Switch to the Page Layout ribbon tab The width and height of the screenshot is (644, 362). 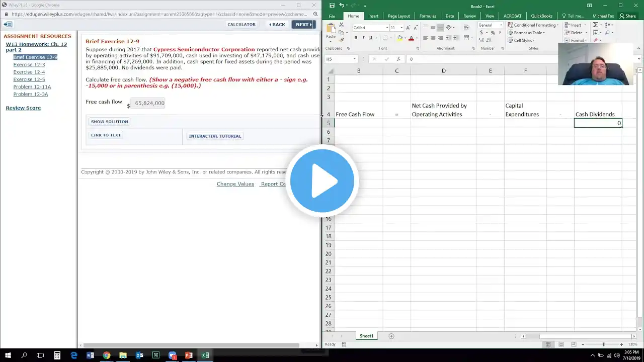click(398, 16)
